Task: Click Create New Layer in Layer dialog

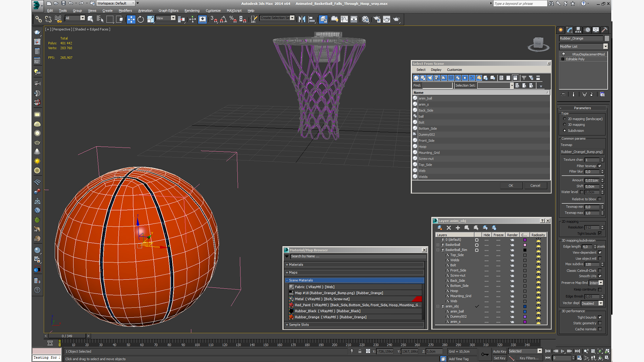Action: click(x=440, y=228)
